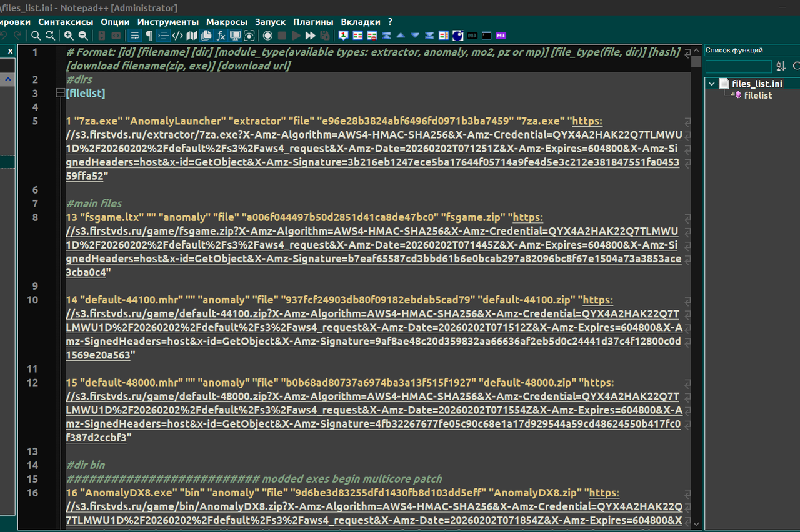Select files_list.ini in function list tree
The image size is (800, 532).
click(x=757, y=84)
